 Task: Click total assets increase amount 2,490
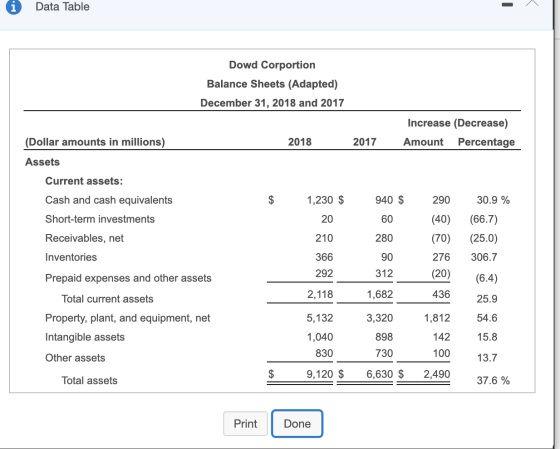437,374
